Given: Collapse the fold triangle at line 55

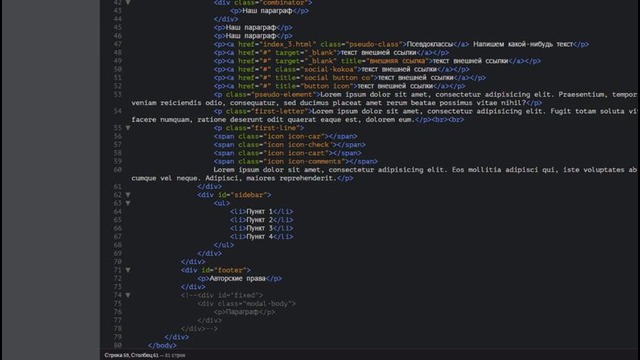Looking at the screenshot, I should (128, 128).
